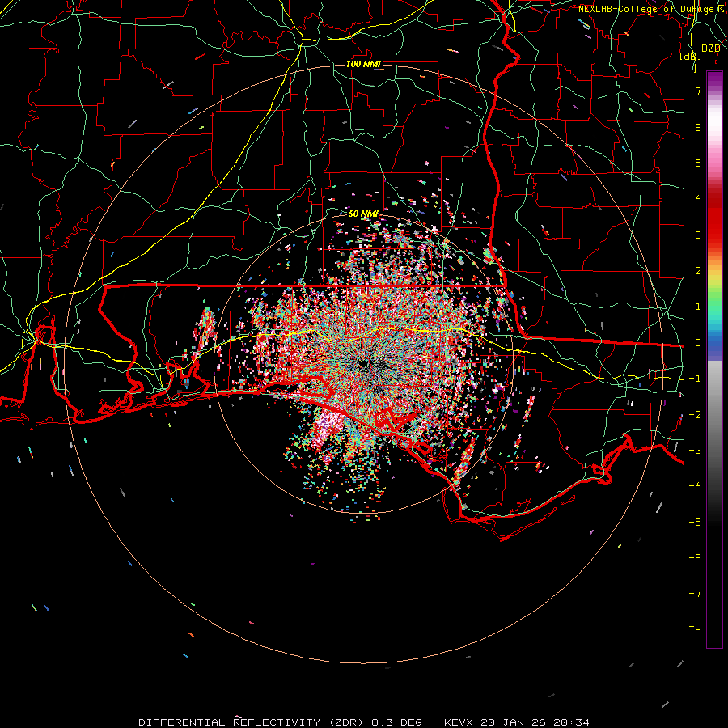728x728 pixels.
Task: Click the '50 NMI' range ring label
Action: coord(363,214)
